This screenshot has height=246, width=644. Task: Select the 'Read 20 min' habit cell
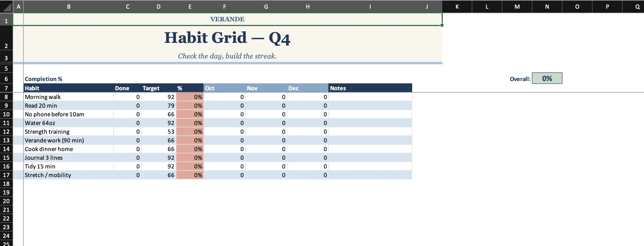coord(69,105)
